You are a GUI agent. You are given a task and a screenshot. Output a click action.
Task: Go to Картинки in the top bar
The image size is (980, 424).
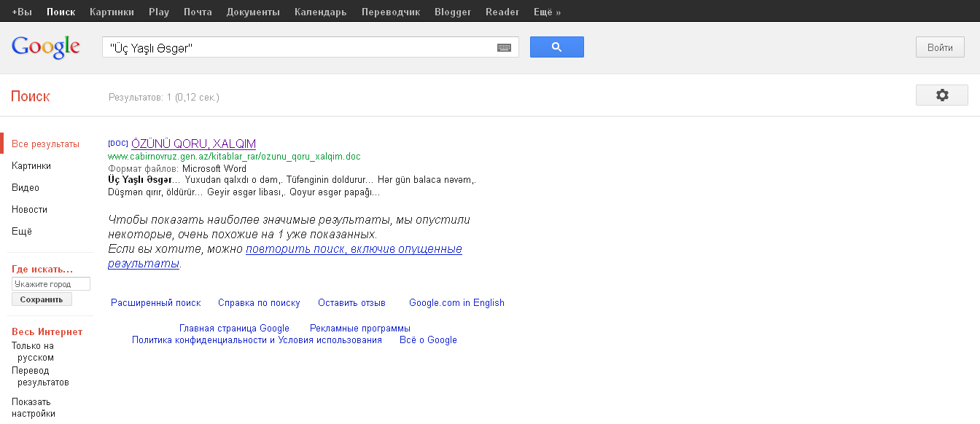(x=112, y=12)
